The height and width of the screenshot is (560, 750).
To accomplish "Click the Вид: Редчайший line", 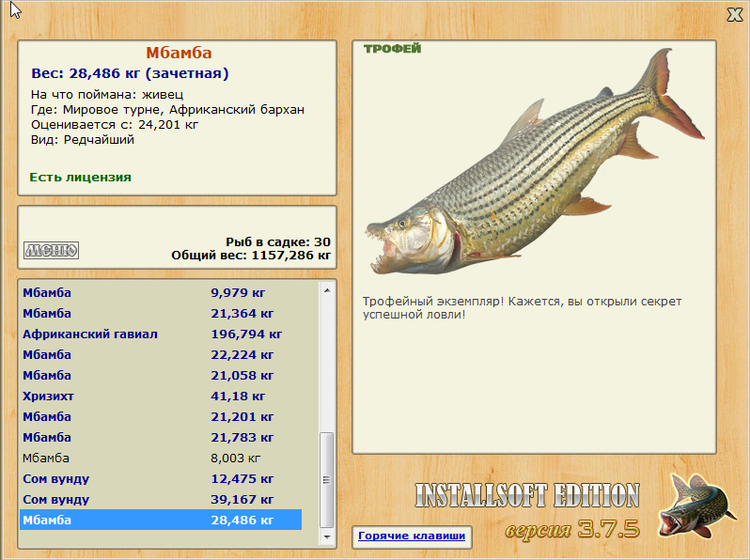I will click(83, 140).
